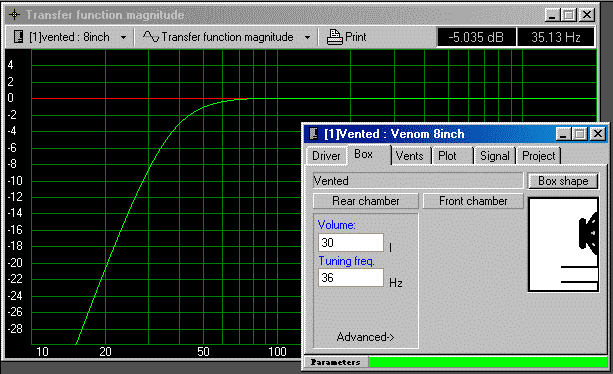Click the Vented box type field
Viewport: 613px width, 374px height.
(x=418, y=181)
